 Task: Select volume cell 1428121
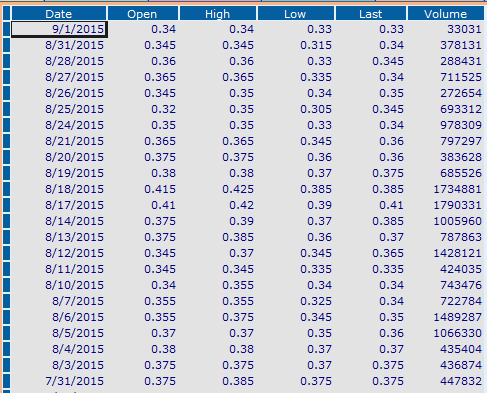446,253
